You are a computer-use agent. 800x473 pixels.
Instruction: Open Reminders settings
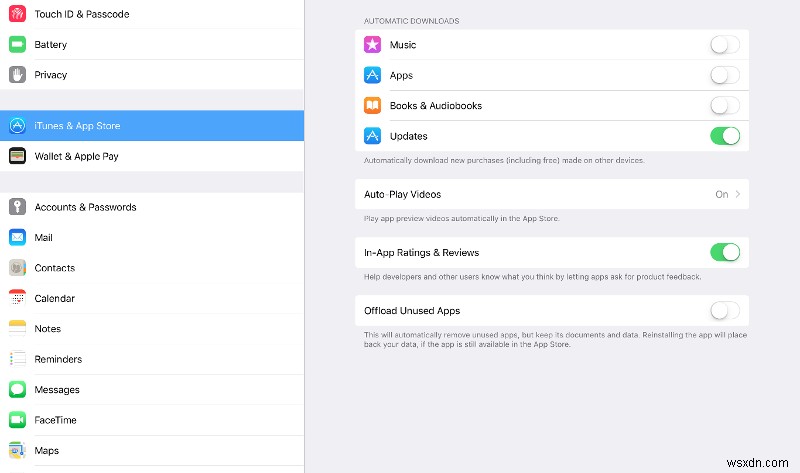152,359
